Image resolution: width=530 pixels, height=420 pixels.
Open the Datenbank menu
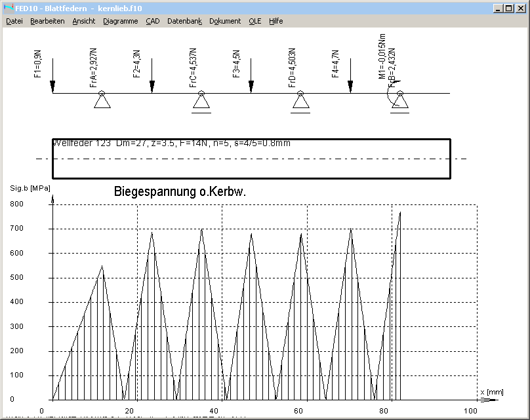[184, 21]
